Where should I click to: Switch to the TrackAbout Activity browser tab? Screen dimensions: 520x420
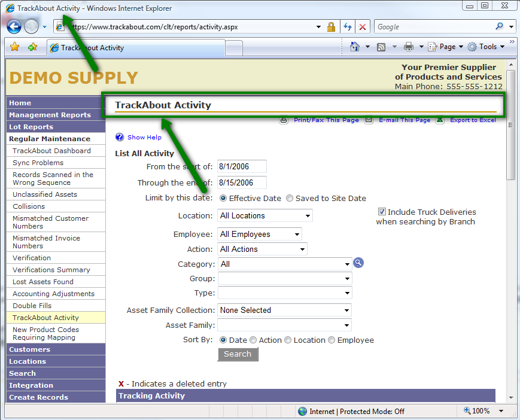click(x=136, y=48)
